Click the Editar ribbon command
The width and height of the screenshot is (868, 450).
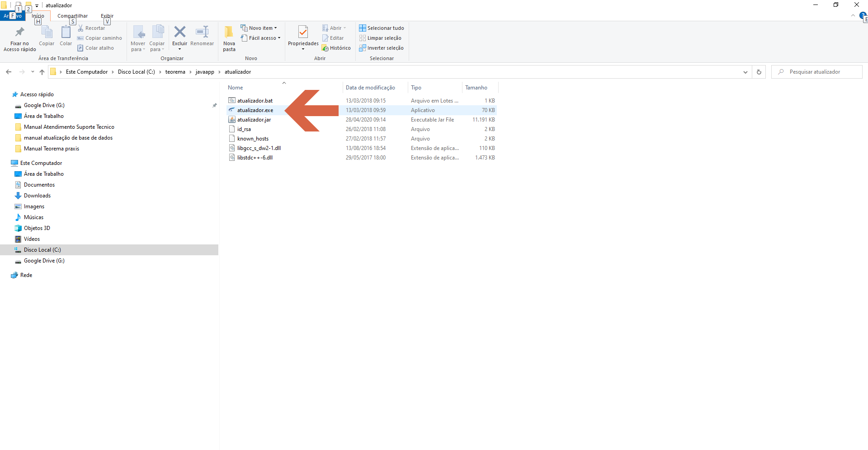pos(333,38)
